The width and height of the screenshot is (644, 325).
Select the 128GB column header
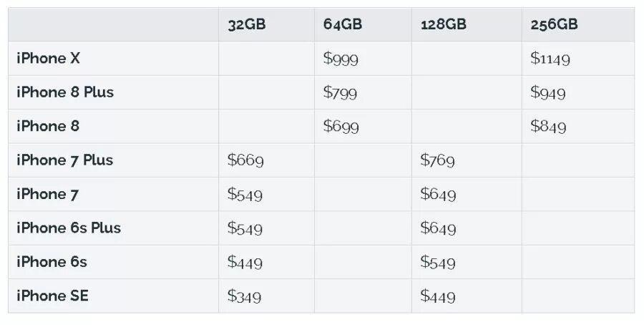click(x=444, y=24)
